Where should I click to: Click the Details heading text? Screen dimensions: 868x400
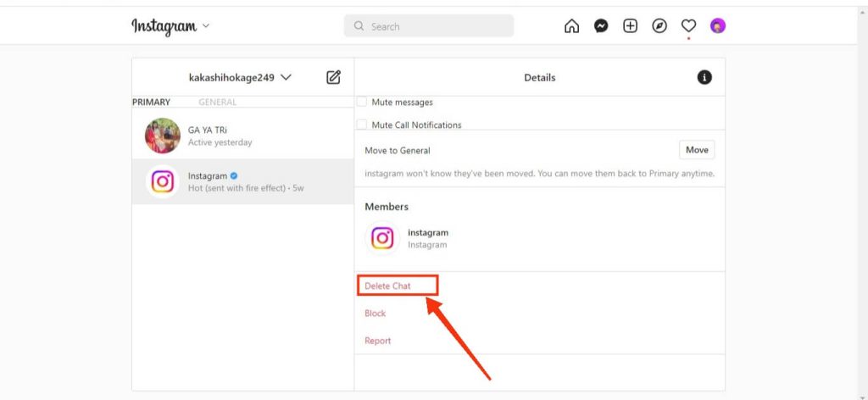[540, 77]
